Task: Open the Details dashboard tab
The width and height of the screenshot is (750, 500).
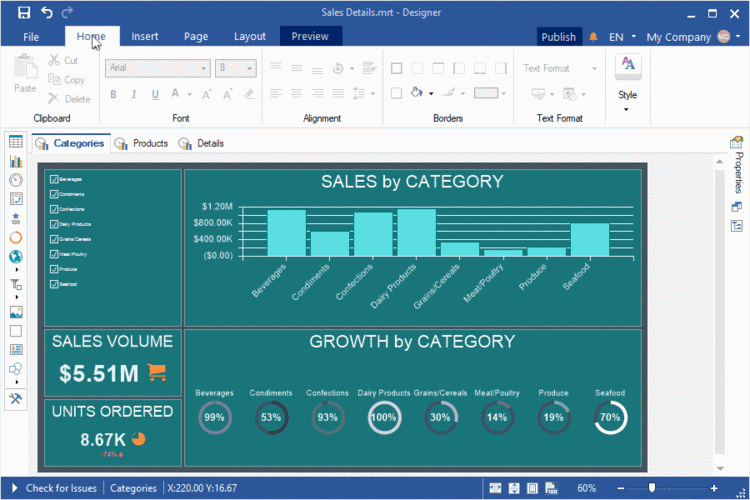Action: [x=201, y=144]
